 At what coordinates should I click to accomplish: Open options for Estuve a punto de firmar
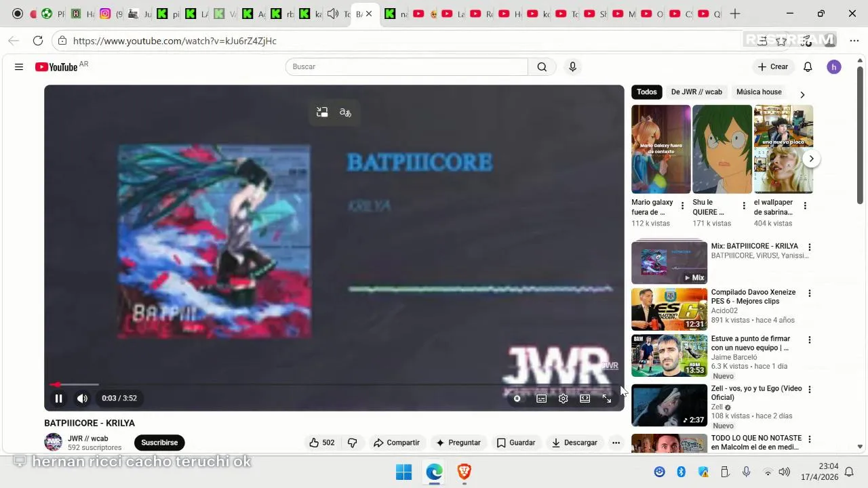click(x=809, y=340)
